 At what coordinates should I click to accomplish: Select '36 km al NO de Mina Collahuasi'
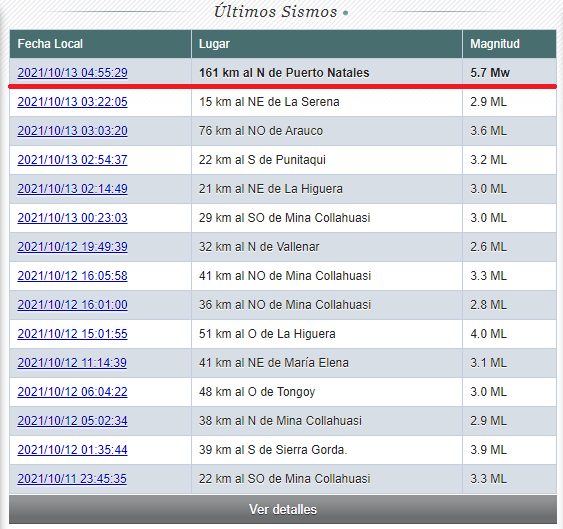pos(285,305)
